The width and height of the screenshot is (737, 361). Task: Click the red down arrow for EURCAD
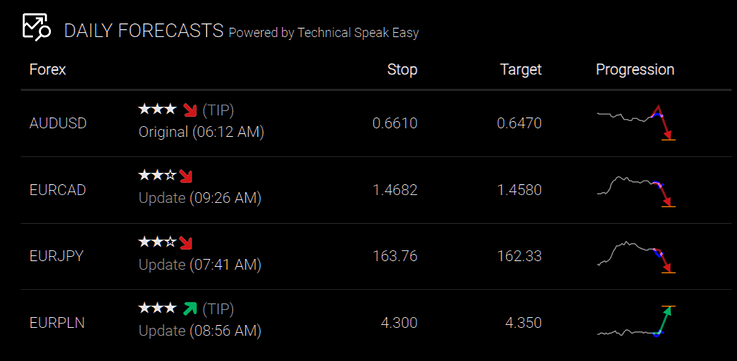pyautogui.click(x=186, y=176)
